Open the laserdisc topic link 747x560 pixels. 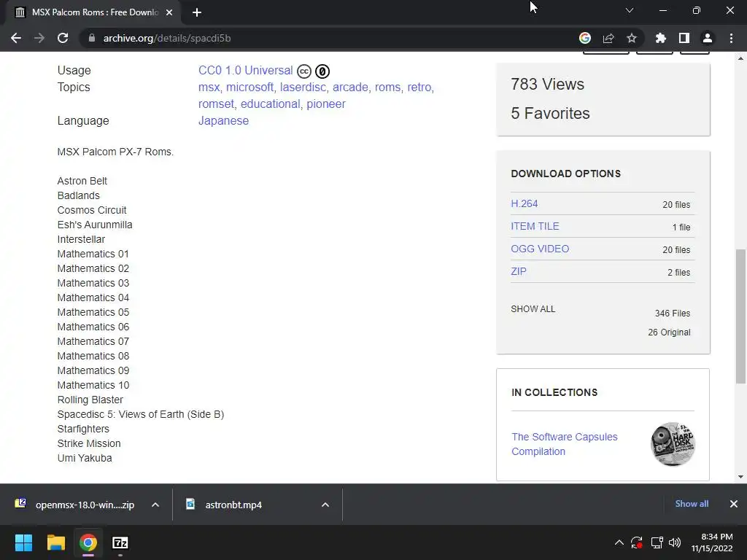tap(303, 87)
